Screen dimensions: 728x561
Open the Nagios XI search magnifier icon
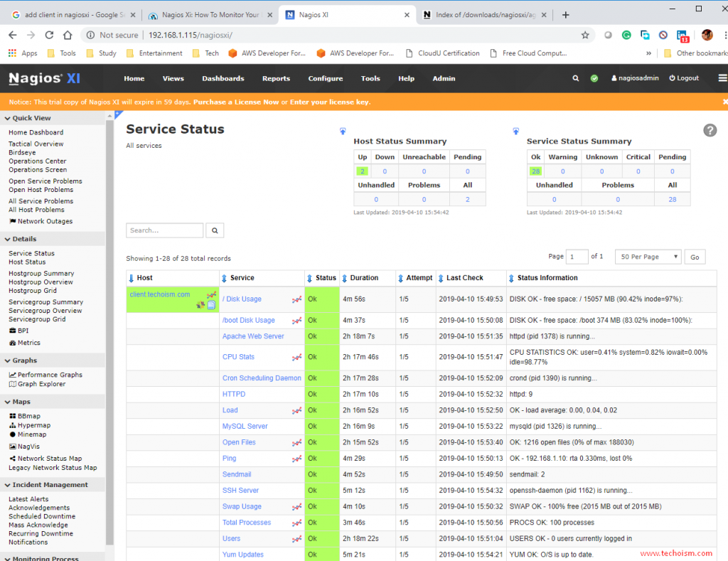pos(576,78)
